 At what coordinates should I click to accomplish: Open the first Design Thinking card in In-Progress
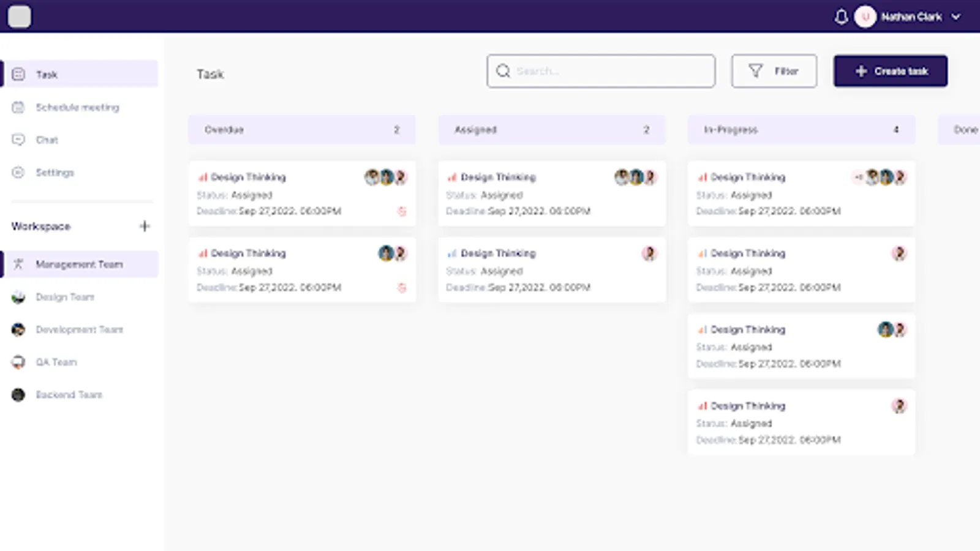(x=801, y=193)
